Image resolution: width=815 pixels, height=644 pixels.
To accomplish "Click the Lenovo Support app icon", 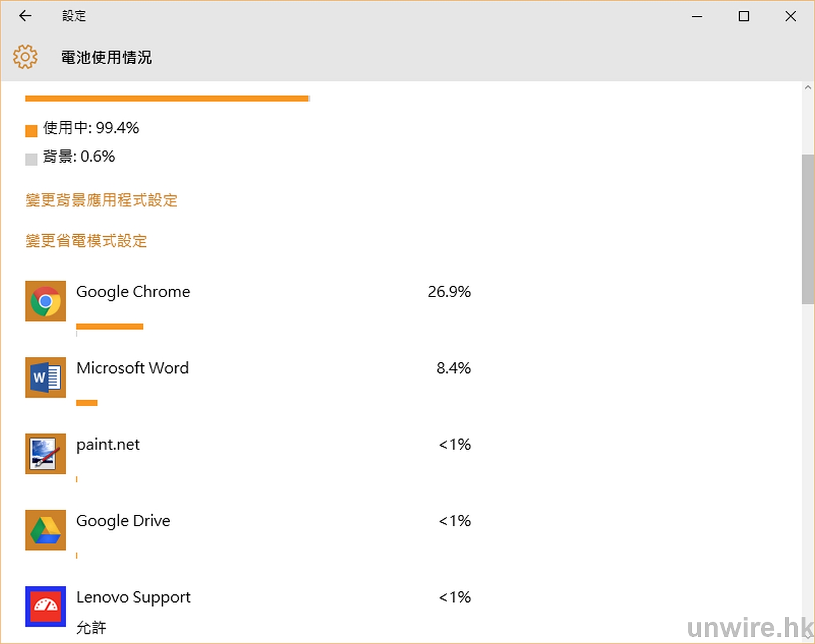I will tap(45, 606).
